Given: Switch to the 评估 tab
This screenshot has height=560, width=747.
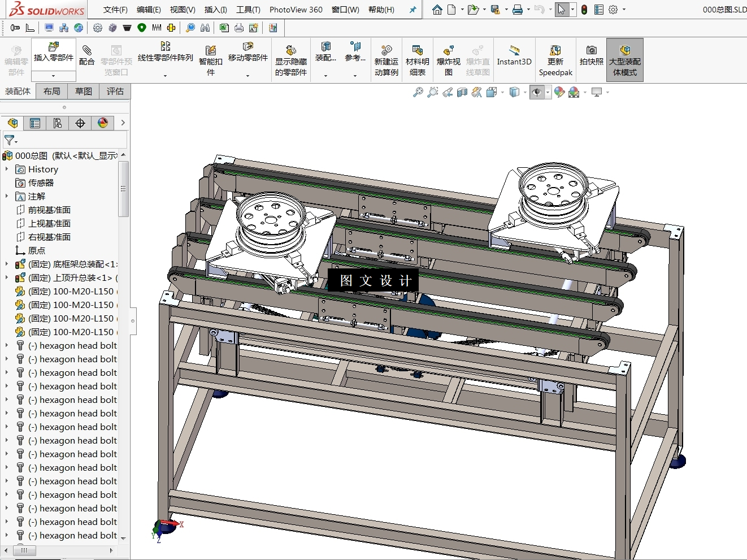Looking at the screenshot, I should click(x=115, y=91).
